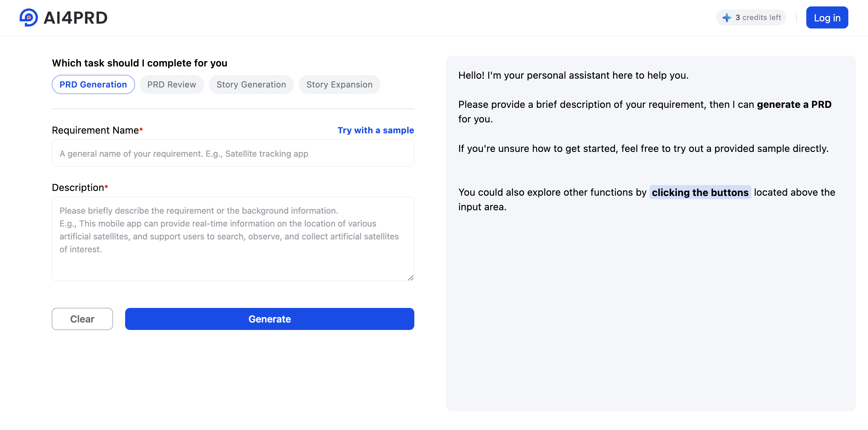Click the AI4PRD wordmark text
The height and width of the screenshot is (430, 868).
tap(75, 17)
